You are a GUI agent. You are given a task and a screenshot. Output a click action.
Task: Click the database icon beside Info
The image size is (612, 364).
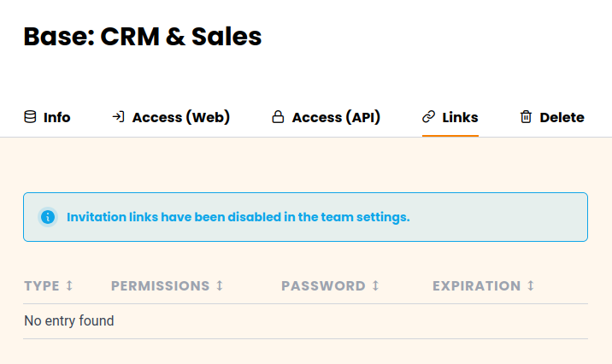[30, 117]
